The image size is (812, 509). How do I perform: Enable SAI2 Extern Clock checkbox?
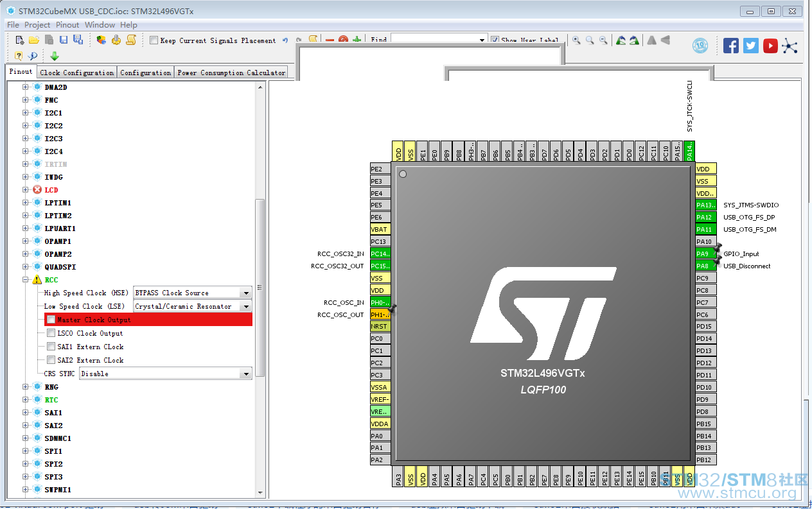51,360
